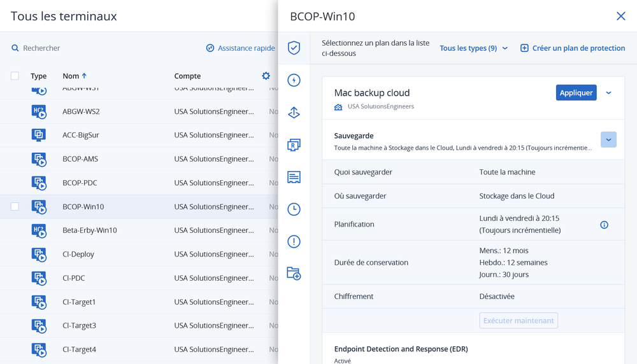
Task: Open the details list sidebar icon
Action: coord(294,177)
